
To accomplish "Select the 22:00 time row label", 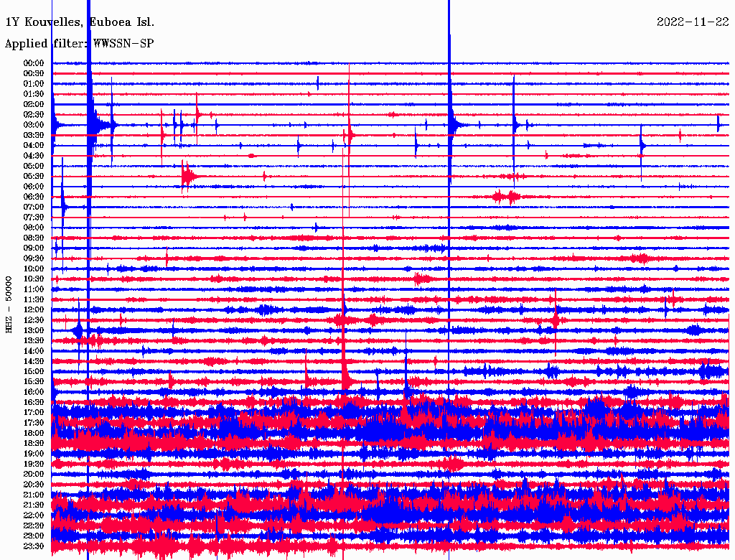I will click(x=34, y=515).
